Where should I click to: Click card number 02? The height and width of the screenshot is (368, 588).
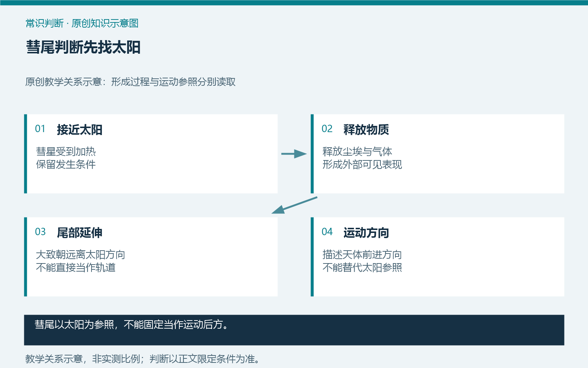coord(327,129)
